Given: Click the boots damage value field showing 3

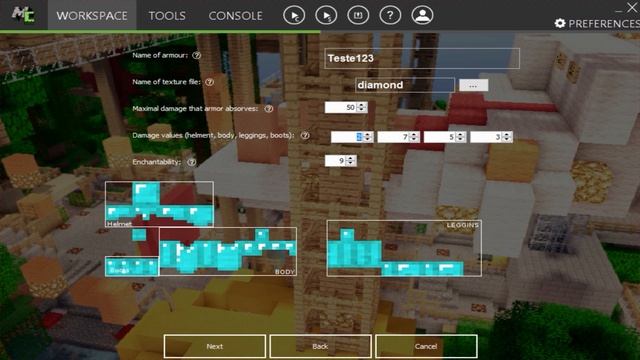Looking at the screenshot, I should click(486, 137).
